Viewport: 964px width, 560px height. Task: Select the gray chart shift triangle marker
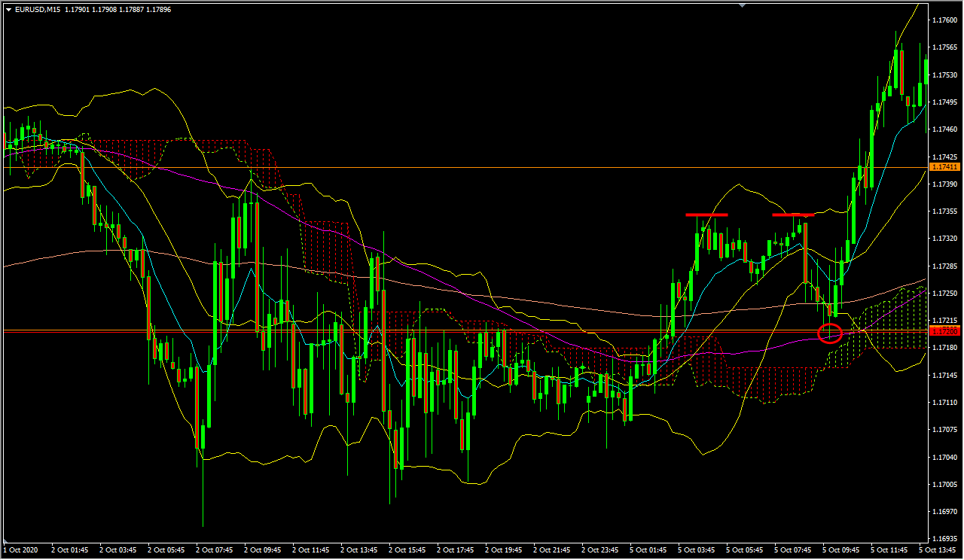point(743,5)
